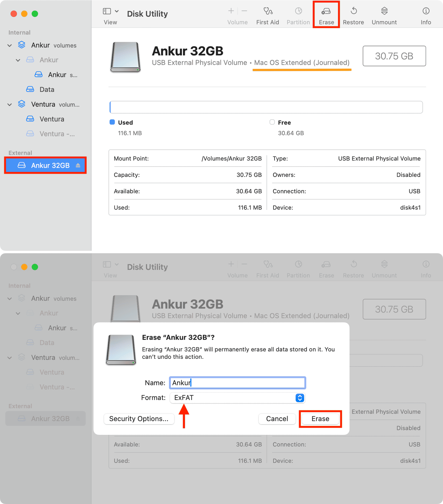
Task: Click the drive icon in the erase dialog
Action: point(121,350)
